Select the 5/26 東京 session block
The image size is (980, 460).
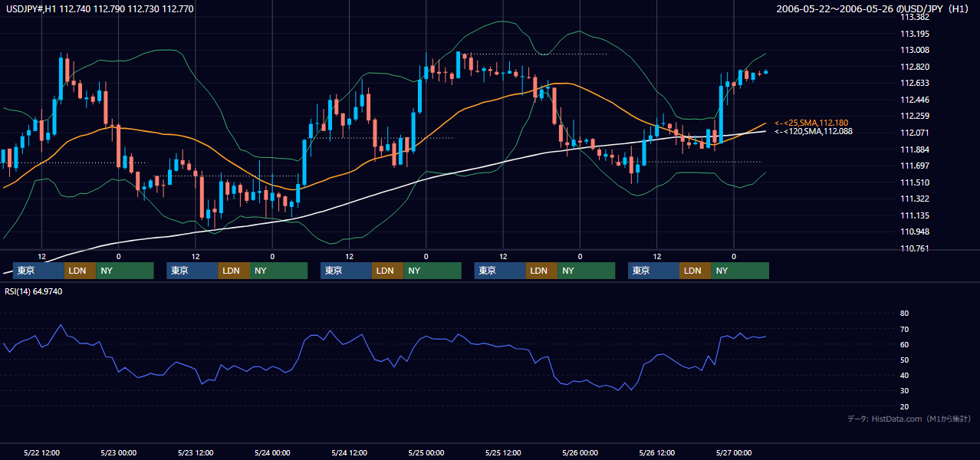(653, 271)
